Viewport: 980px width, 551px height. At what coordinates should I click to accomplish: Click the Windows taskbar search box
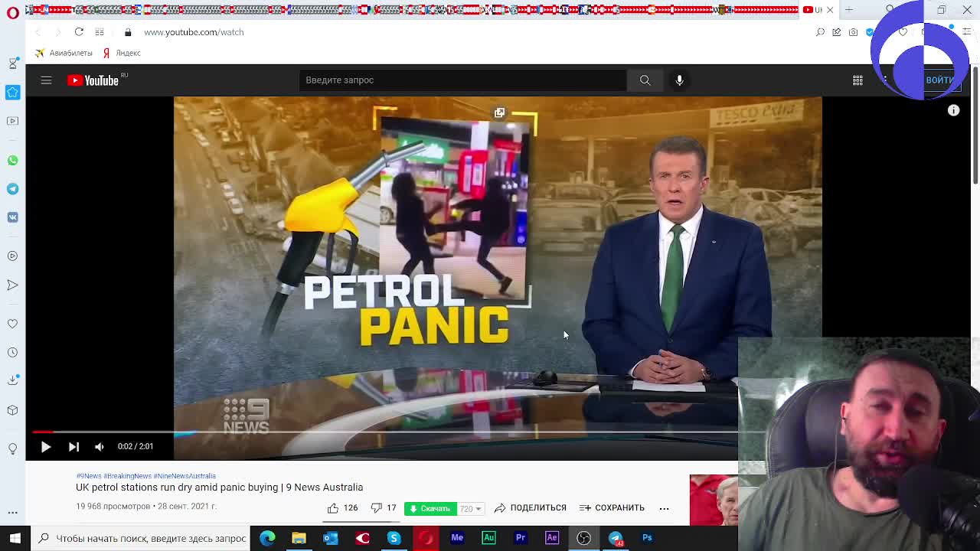[x=141, y=538]
